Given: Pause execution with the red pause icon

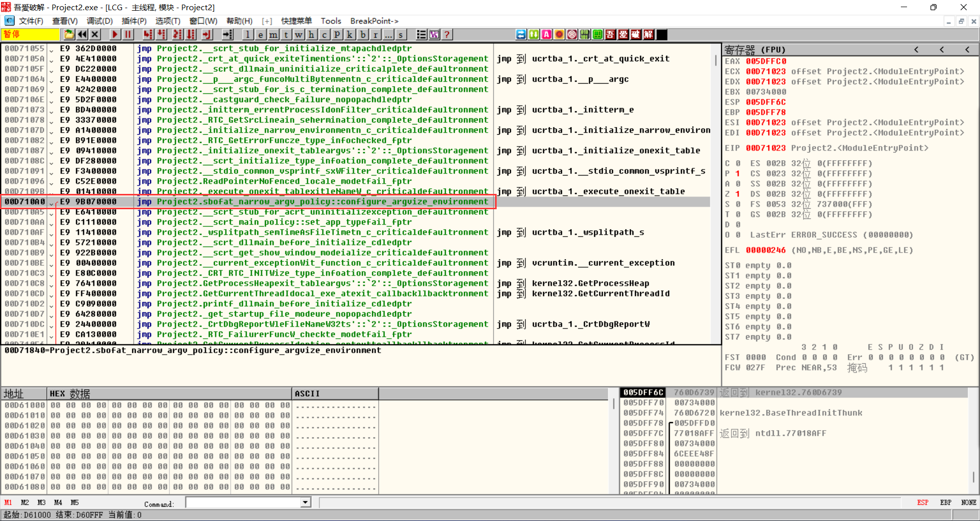Looking at the screenshot, I should pos(128,34).
